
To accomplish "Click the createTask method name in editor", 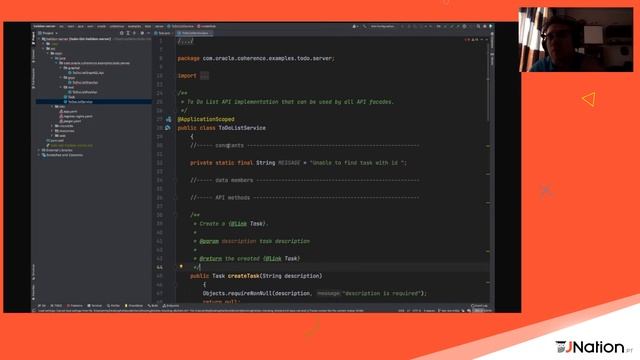I will pos(243,276).
